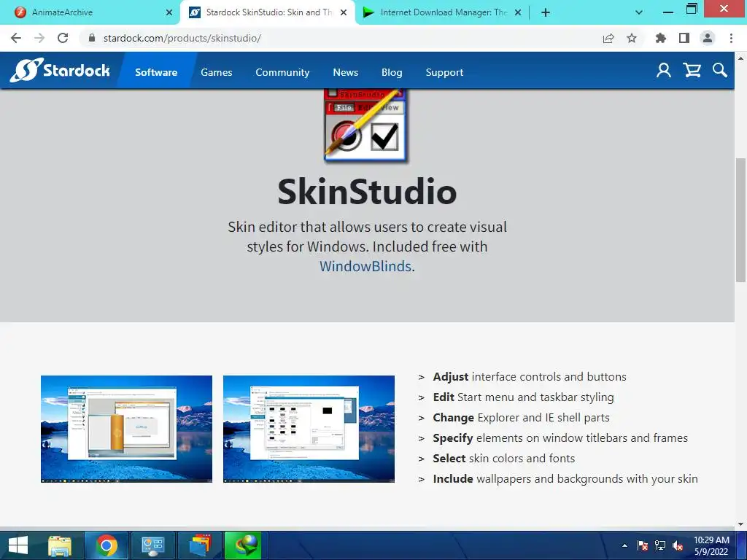Open the Community menu
This screenshot has height=560, width=747.
(282, 72)
